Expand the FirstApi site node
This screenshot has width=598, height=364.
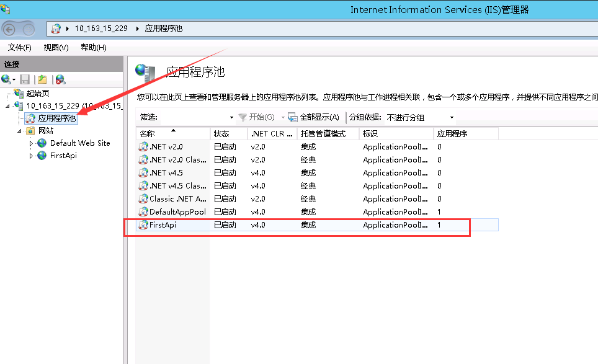31,156
